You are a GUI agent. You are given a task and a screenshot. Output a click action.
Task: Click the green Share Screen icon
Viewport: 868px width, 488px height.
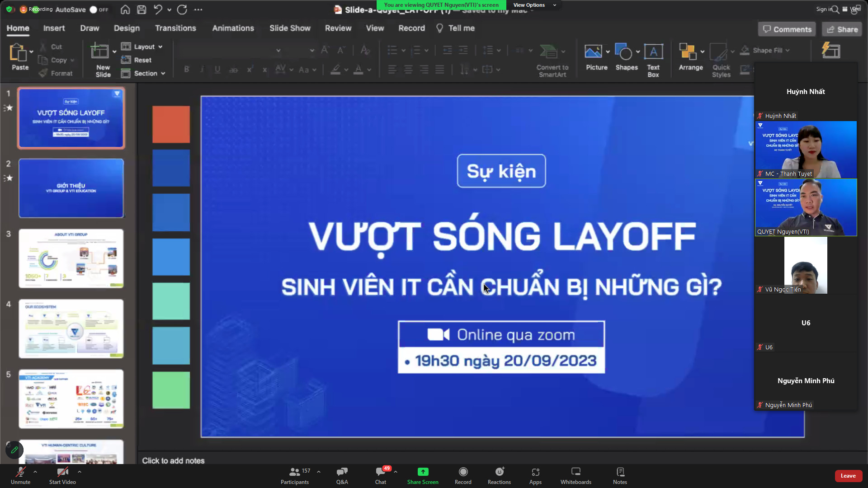[423, 472]
